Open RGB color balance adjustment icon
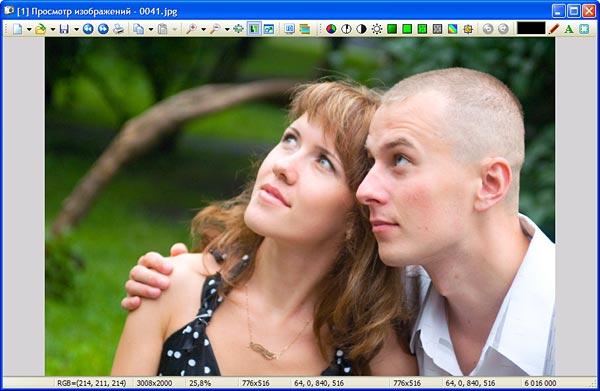 331,29
